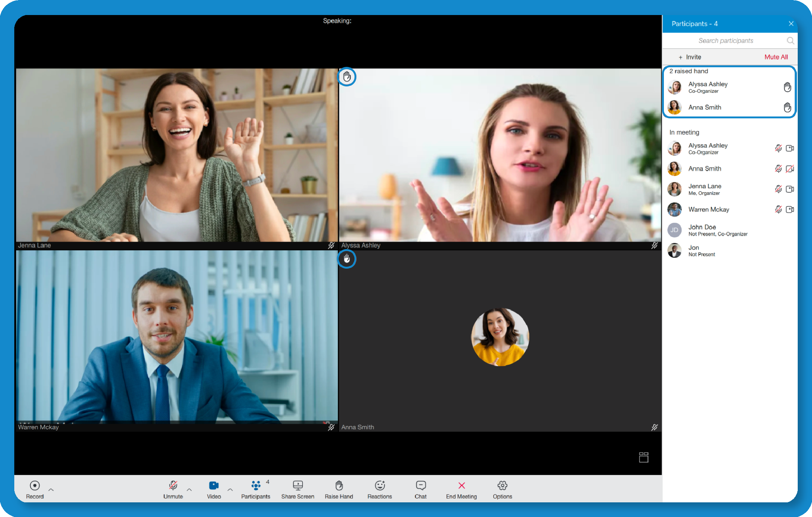Click the Options settings icon
Screen dimensions: 812x517
(502, 485)
